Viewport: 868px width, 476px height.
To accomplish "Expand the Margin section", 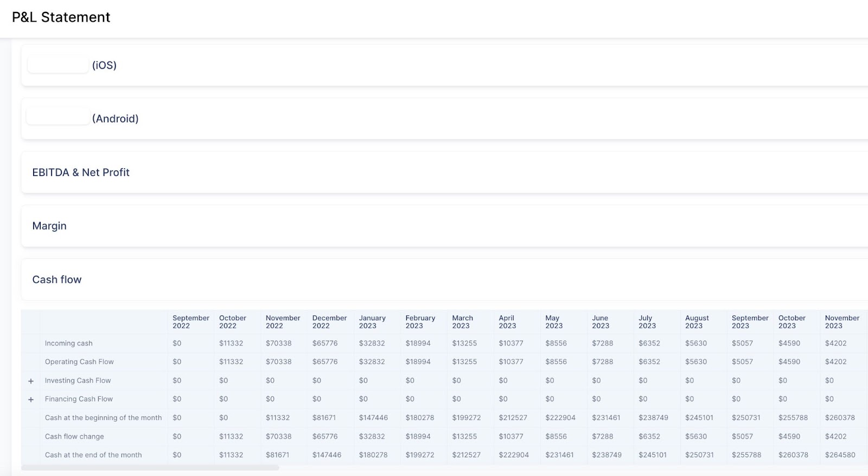I will 49,226.
